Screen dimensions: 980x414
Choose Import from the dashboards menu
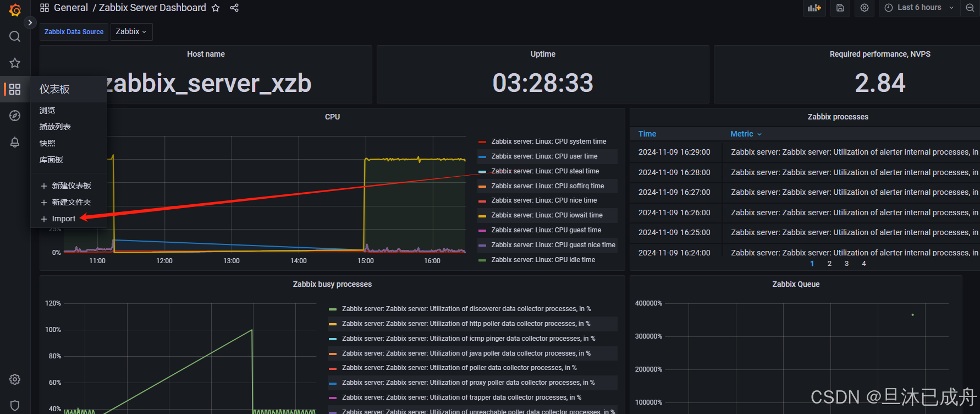pos(58,219)
